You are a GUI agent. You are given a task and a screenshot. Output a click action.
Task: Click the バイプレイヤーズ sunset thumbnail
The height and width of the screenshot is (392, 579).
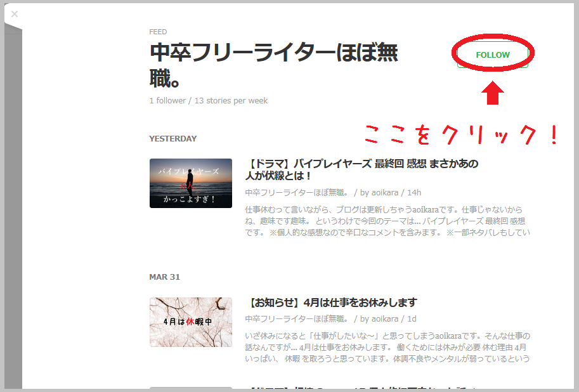(x=191, y=183)
